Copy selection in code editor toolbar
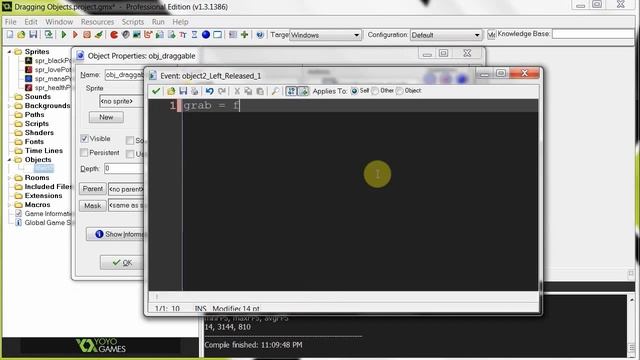640x360 pixels. pyautogui.click(x=248, y=91)
